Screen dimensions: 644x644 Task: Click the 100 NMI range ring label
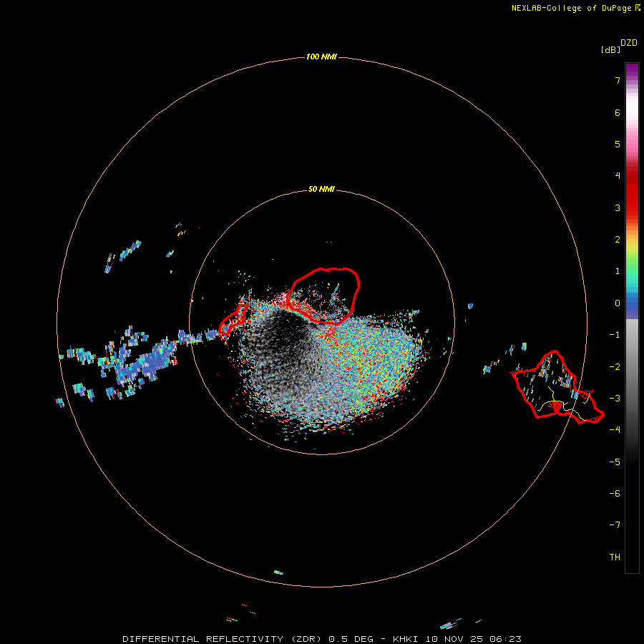pos(321,57)
